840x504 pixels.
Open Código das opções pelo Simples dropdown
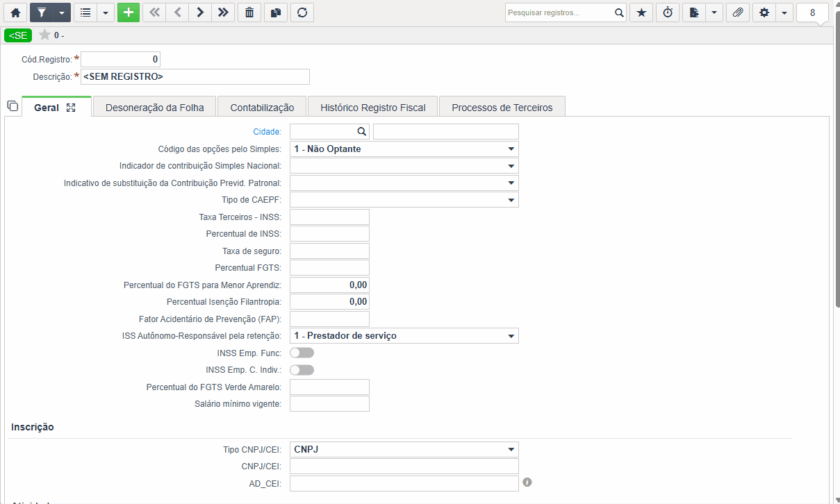[404, 149]
